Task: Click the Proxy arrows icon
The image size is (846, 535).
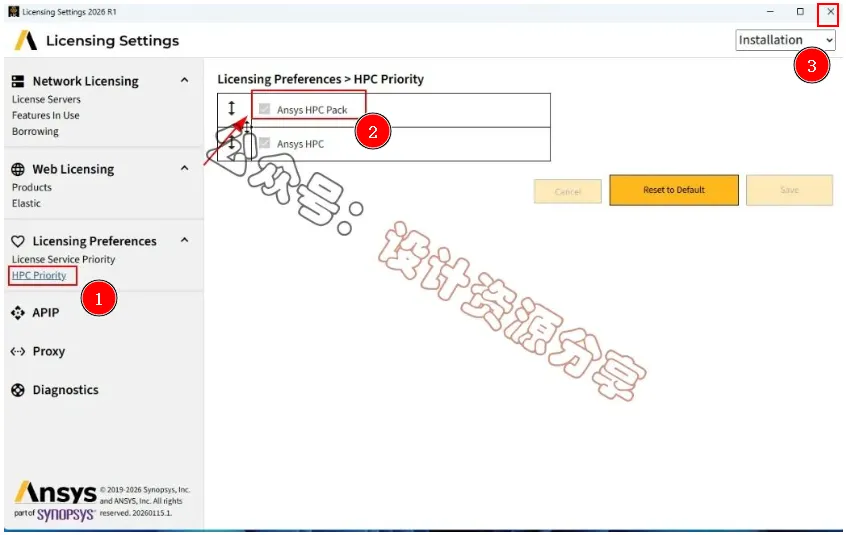Action: (x=18, y=352)
